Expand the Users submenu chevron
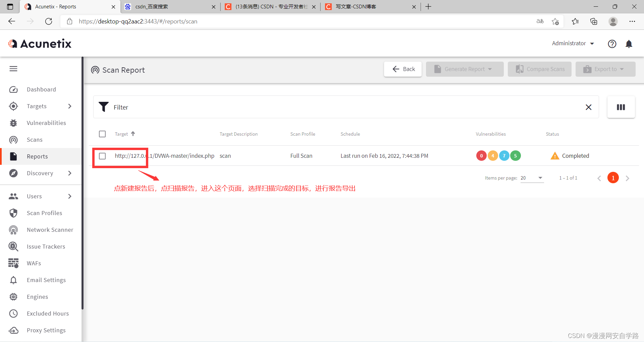644x342 pixels. tap(70, 196)
